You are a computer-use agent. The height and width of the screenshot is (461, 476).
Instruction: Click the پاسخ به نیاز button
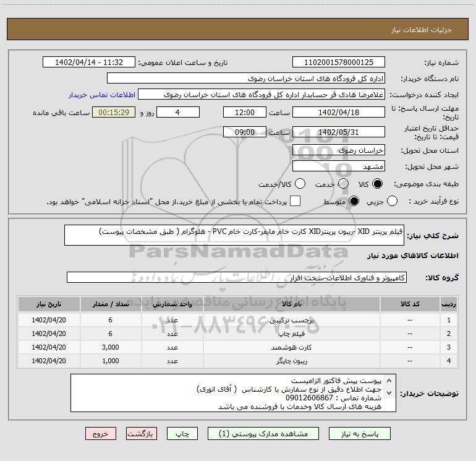click(360, 434)
